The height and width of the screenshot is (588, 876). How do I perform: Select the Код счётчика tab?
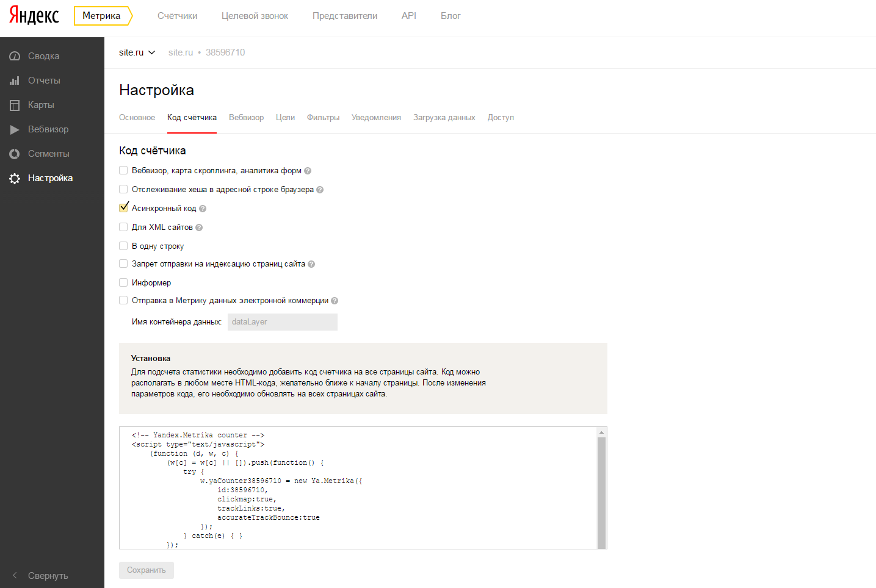tap(192, 118)
